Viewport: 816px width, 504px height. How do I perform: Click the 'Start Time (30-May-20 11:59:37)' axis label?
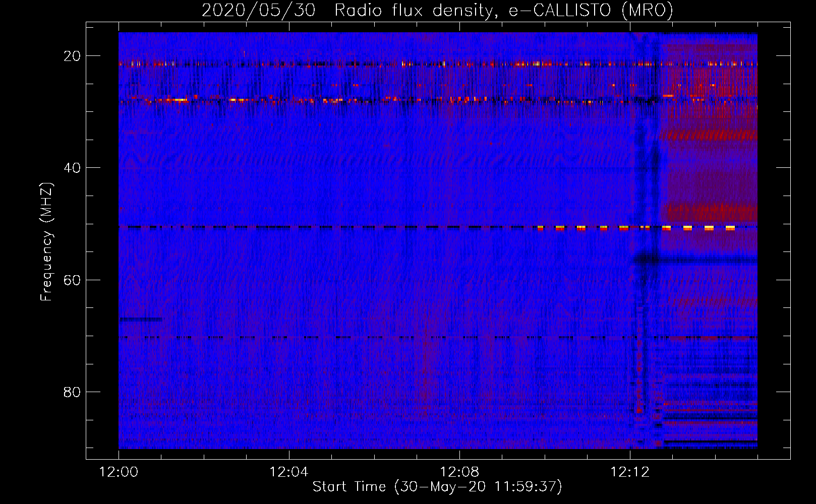pos(437,487)
